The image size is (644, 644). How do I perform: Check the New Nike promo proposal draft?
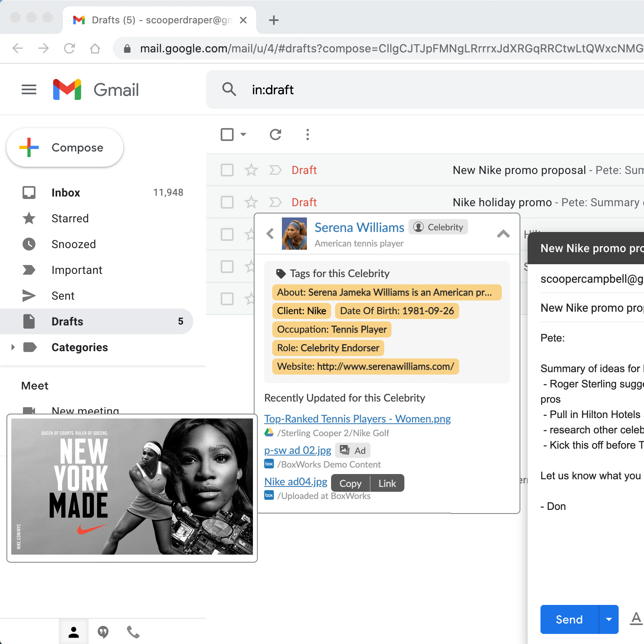point(227,170)
